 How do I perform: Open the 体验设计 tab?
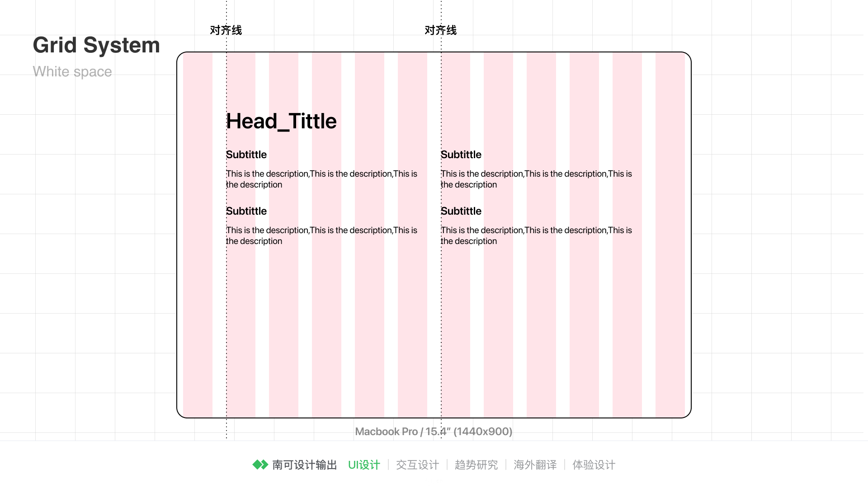click(x=594, y=465)
